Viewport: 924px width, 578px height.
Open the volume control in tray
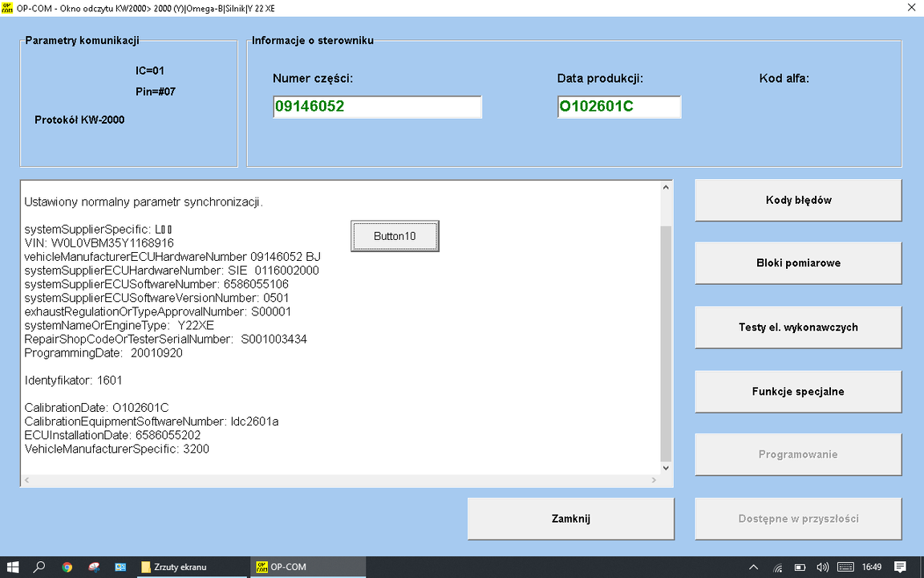pos(822,567)
